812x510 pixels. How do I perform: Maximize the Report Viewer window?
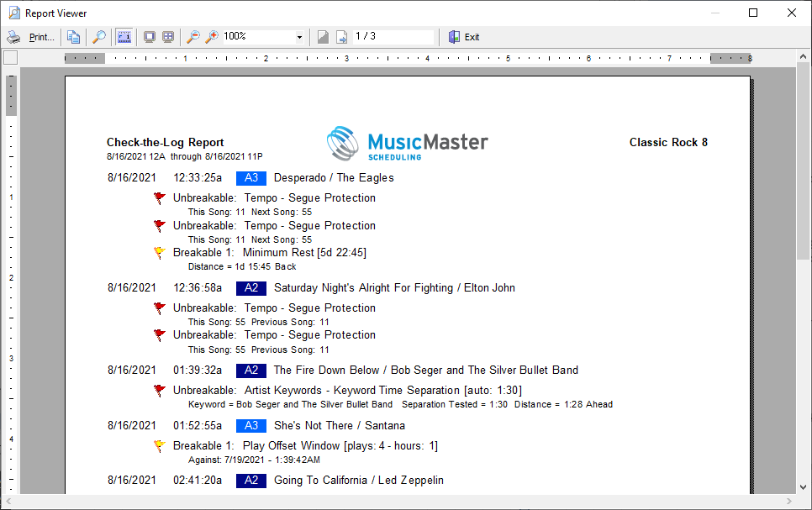753,13
